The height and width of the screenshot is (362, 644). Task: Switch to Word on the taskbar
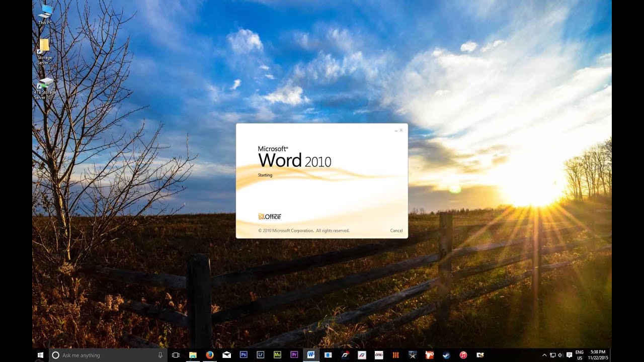pyautogui.click(x=311, y=355)
